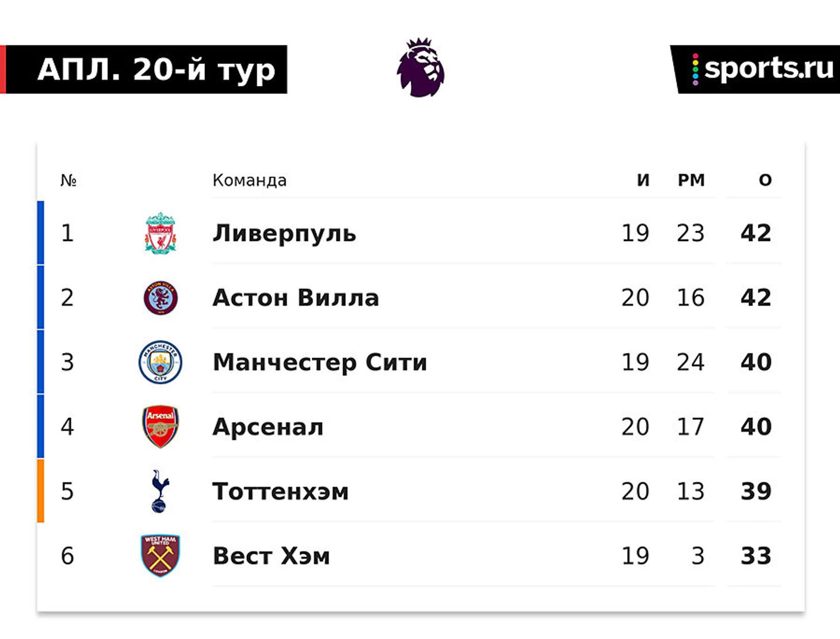Click the Aston Villa club crest
This screenshot has width=840, height=639.
click(161, 298)
